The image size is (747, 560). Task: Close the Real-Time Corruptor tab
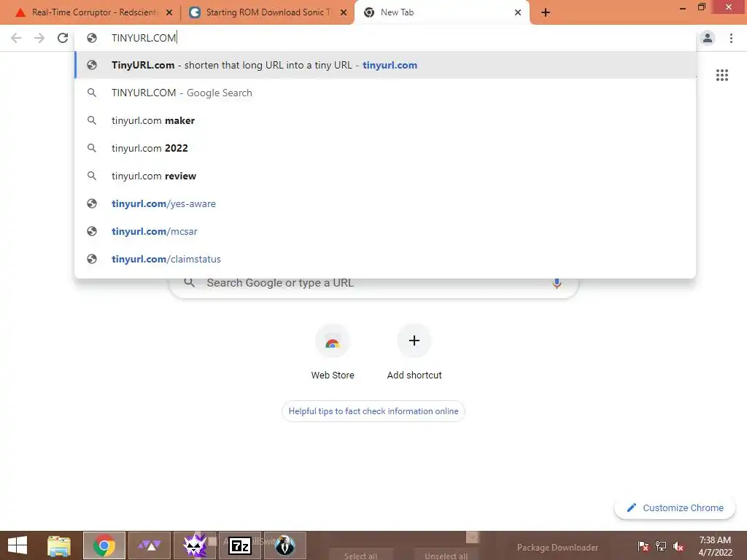pos(169,12)
